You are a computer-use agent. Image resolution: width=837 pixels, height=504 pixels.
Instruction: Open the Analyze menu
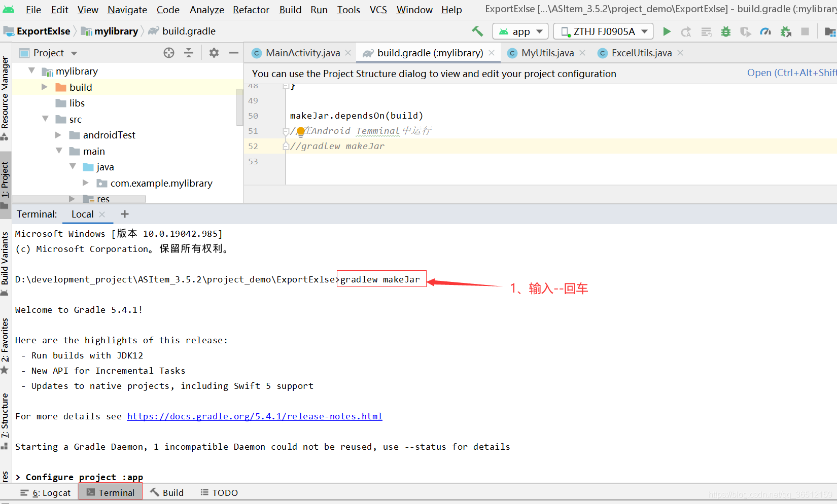[206, 10]
